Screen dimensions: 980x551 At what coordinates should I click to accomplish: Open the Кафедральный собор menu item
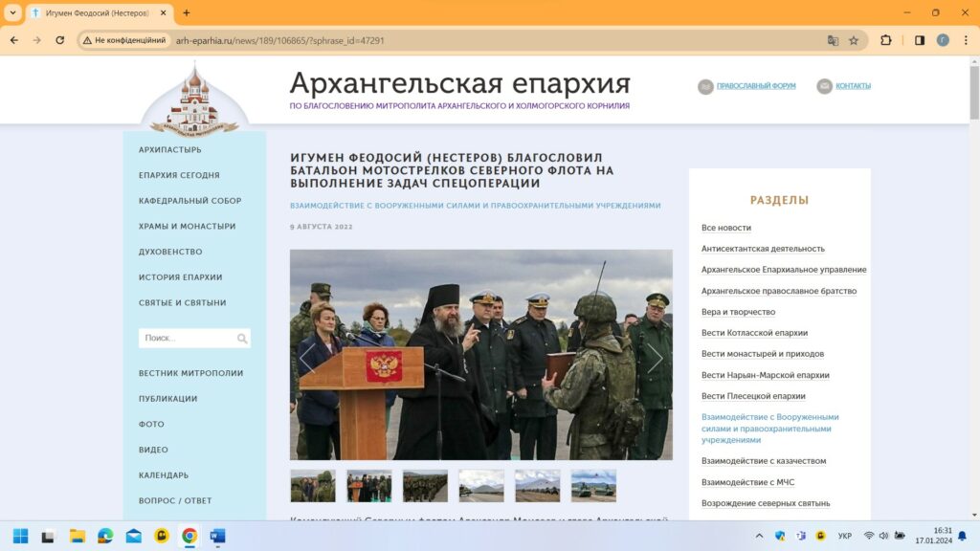pos(190,201)
